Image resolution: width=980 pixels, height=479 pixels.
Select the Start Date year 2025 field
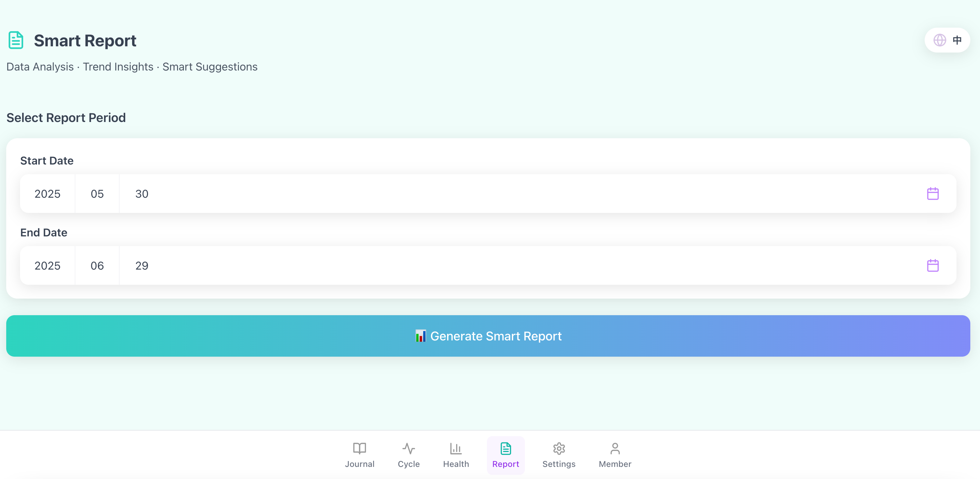pos(48,194)
